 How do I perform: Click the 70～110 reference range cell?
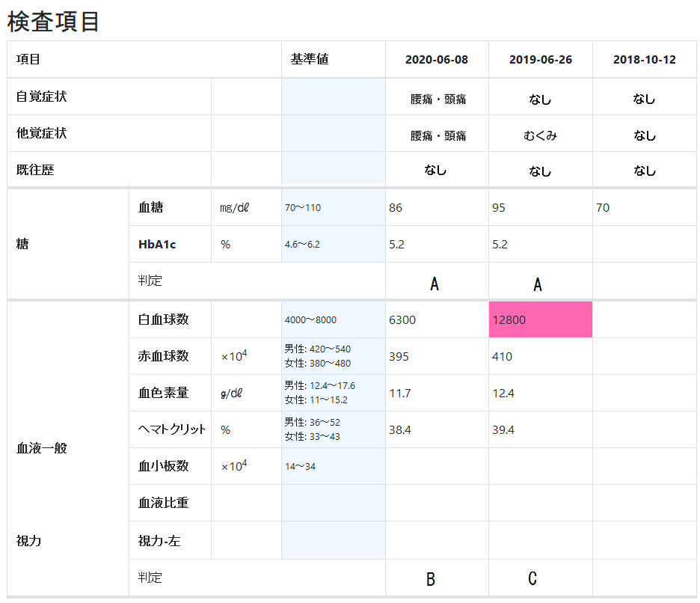(303, 208)
